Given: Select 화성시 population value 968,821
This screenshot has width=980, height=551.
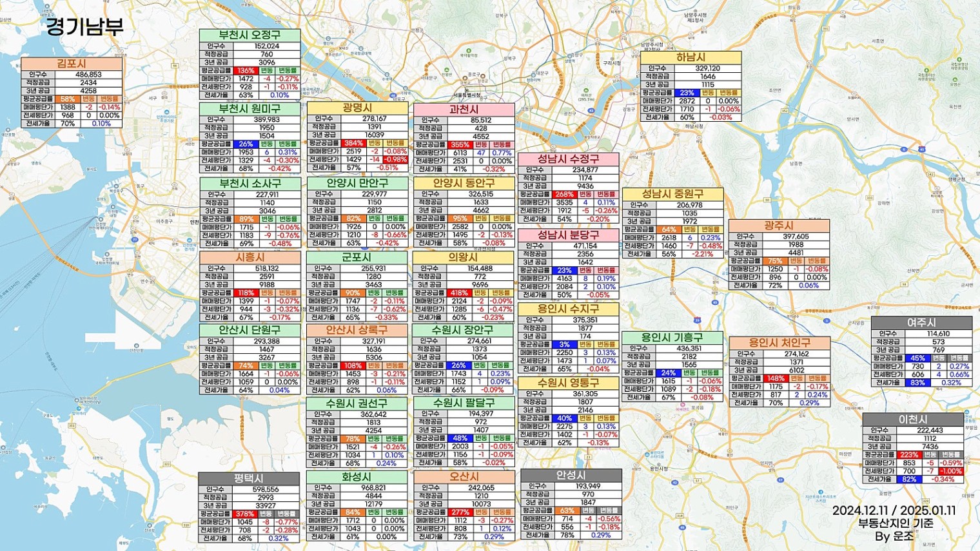Looking at the screenshot, I should click(x=373, y=488).
